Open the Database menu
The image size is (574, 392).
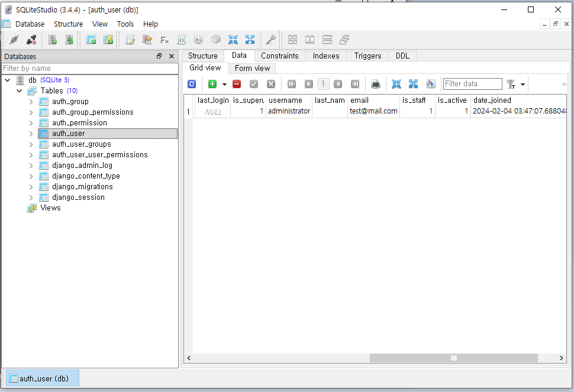pos(30,24)
